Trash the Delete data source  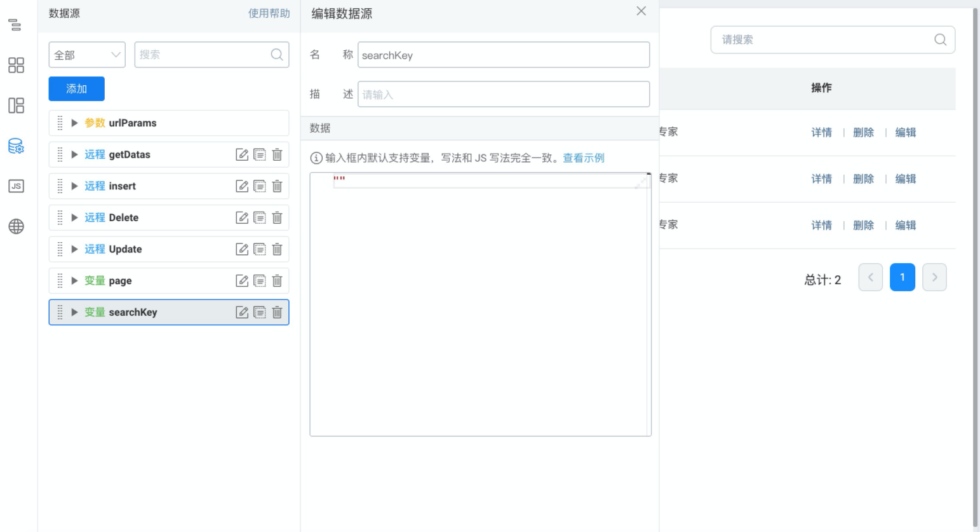pyautogui.click(x=277, y=217)
